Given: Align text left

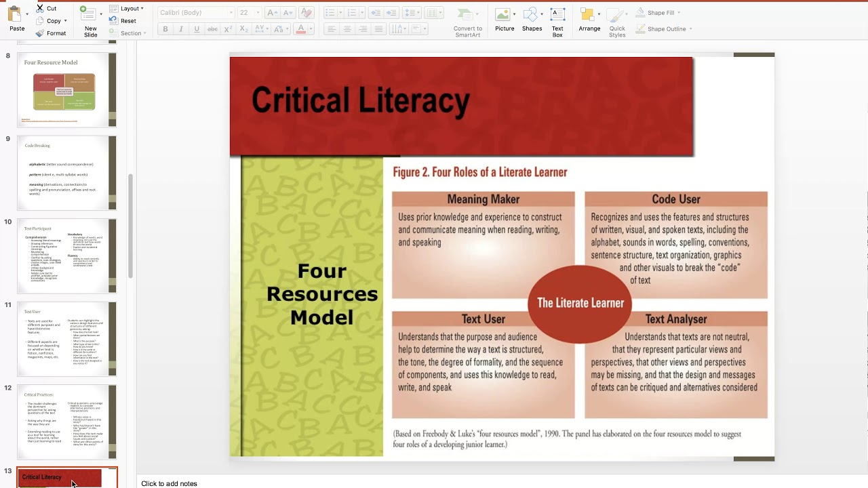Looking at the screenshot, I should 332,29.
